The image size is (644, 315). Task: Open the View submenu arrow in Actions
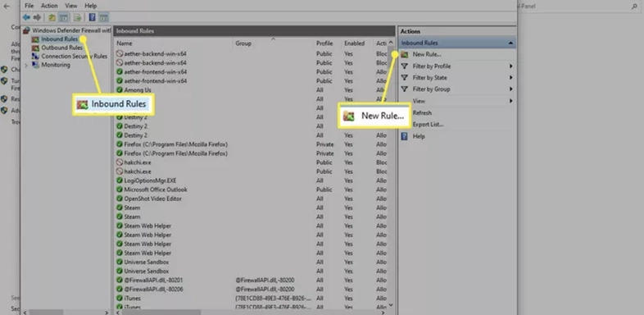(511, 101)
